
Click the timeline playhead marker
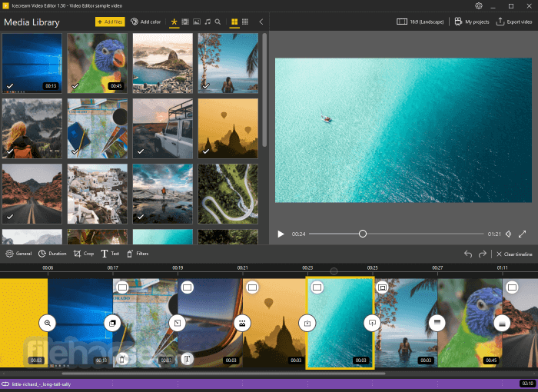tap(334, 271)
